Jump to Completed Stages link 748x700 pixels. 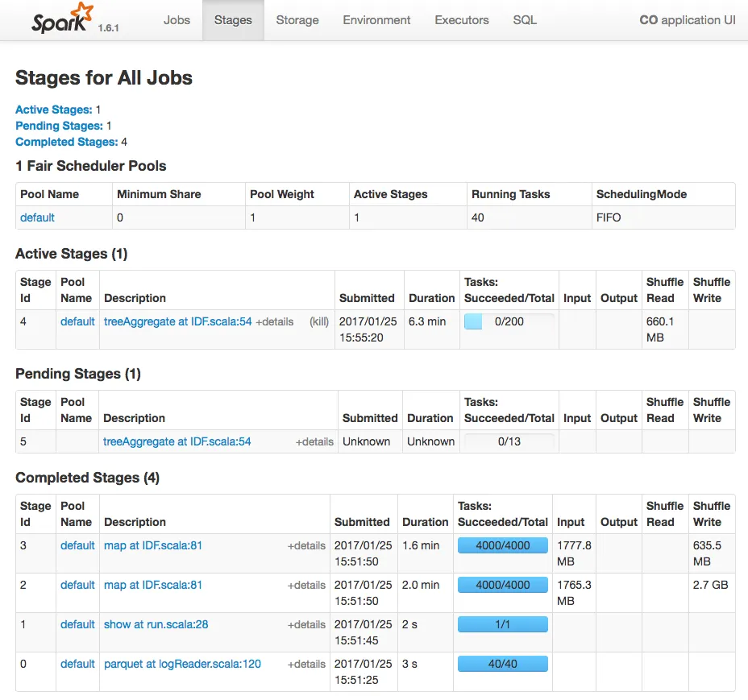coord(66,142)
